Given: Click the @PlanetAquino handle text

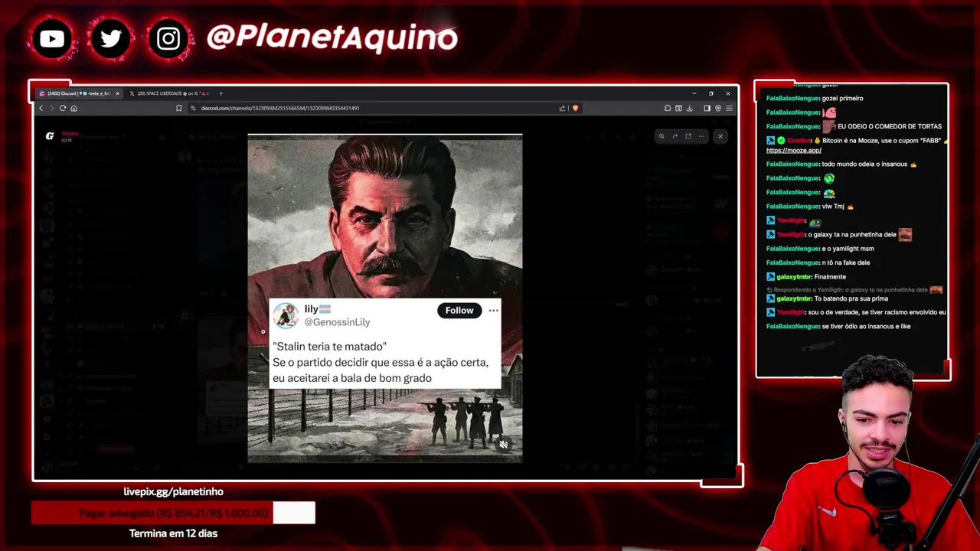Looking at the screenshot, I should [332, 37].
